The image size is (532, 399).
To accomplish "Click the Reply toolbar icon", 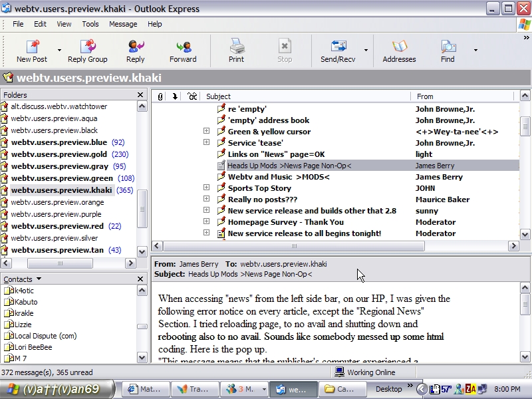I will [136, 47].
